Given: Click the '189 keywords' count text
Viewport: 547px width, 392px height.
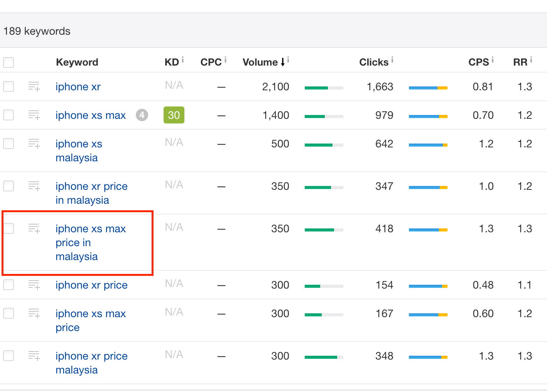Looking at the screenshot, I should point(37,31).
